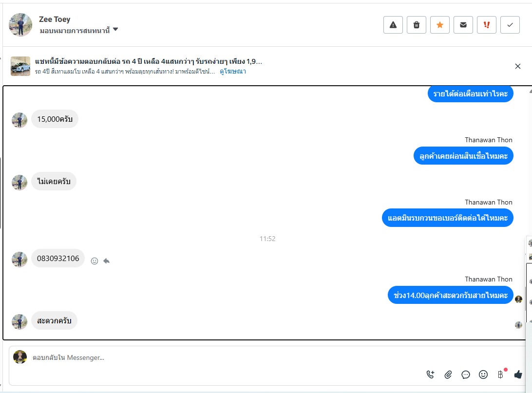Open the assign conversation dropdown arrow

115,30
